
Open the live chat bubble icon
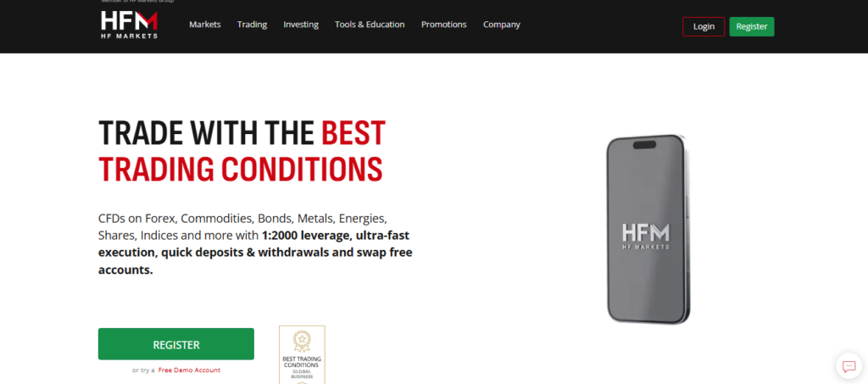(849, 365)
